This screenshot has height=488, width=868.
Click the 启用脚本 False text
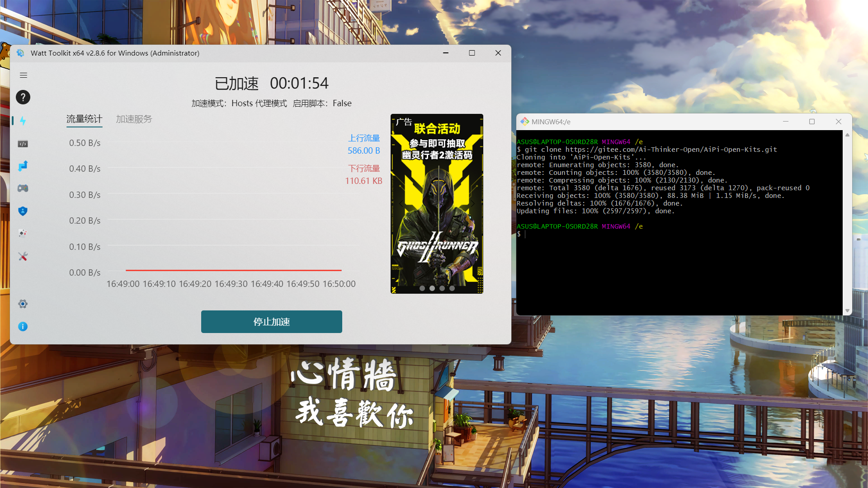(322, 103)
